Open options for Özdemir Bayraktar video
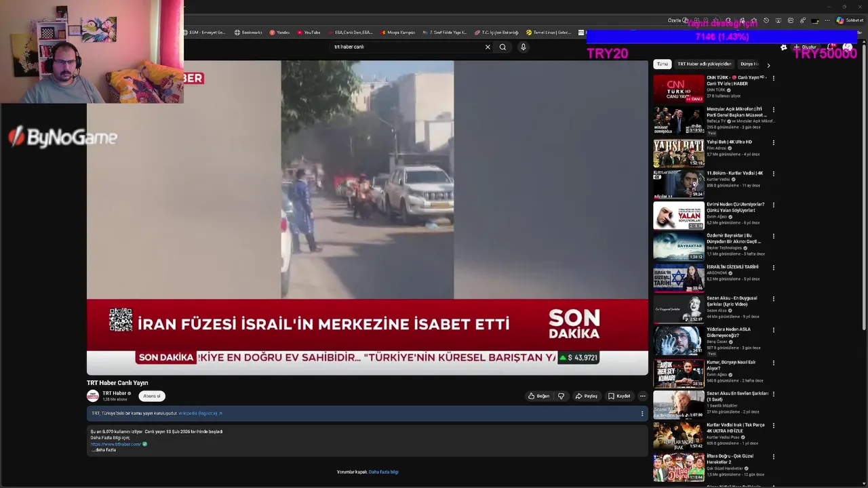The image size is (868, 488). coord(774,236)
